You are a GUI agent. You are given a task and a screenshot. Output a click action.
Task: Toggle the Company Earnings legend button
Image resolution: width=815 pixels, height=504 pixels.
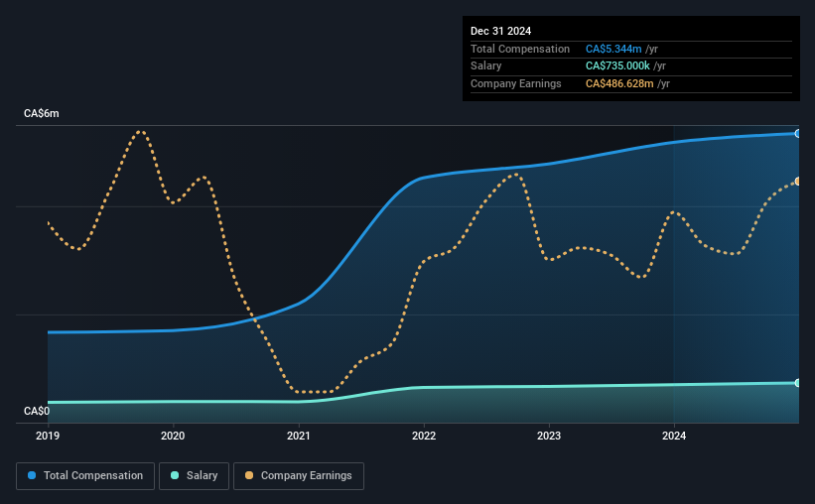pyautogui.click(x=299, y=476)
